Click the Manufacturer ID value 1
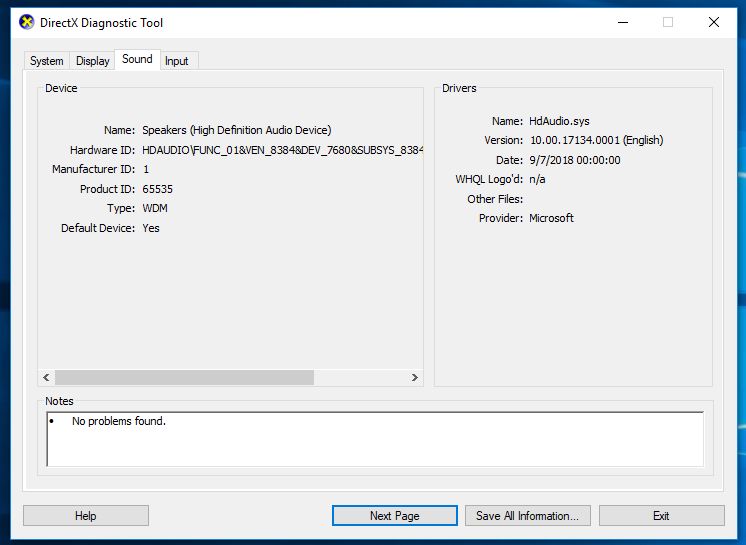Viewport: 746px width, 545px height. tap(146, 169)
